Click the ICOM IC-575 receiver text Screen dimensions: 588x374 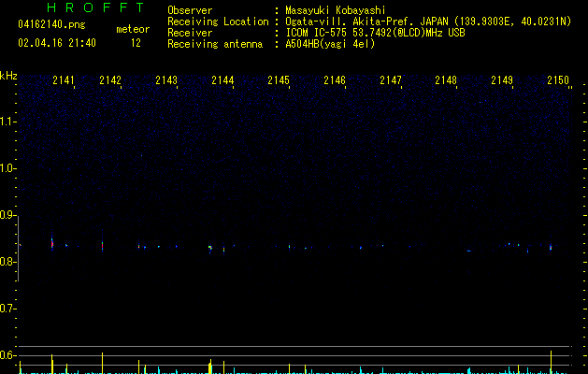pyautogui.click(x=376, y=33)
